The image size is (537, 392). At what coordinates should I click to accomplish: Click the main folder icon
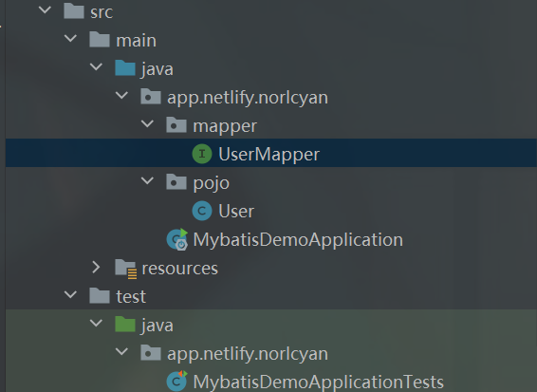pos(100,40)
